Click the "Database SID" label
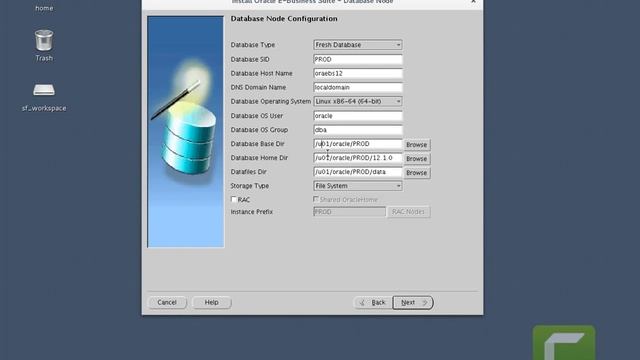Screen dimensions: 640x360 250,60
